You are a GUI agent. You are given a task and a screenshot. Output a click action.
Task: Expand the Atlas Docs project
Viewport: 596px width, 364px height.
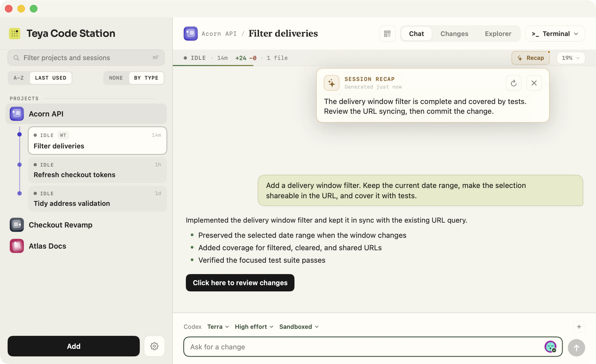click(86, 246)
